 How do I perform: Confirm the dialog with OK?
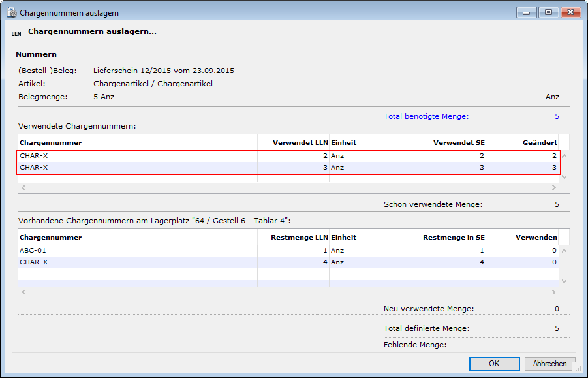coord(494,364)
